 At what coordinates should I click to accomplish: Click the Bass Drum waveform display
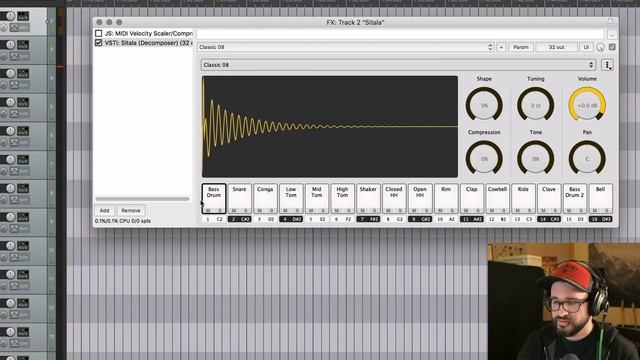tap(330, 127)
